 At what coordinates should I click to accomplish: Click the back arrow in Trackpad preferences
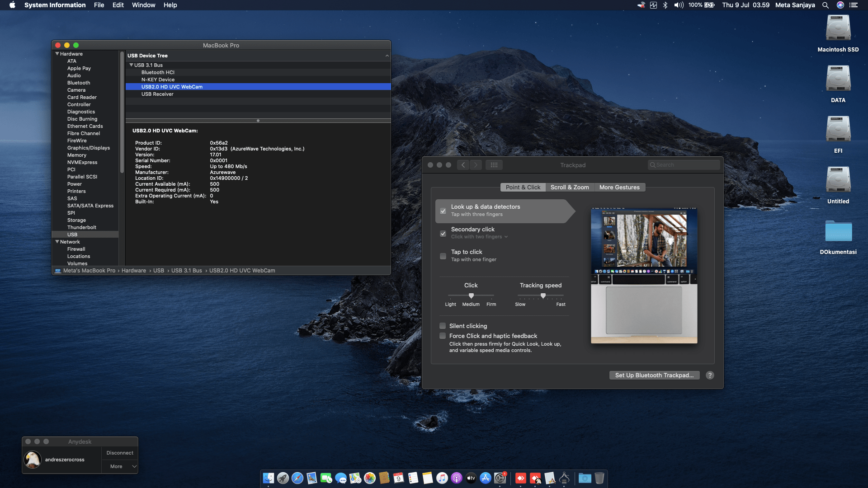pos(463,165)
